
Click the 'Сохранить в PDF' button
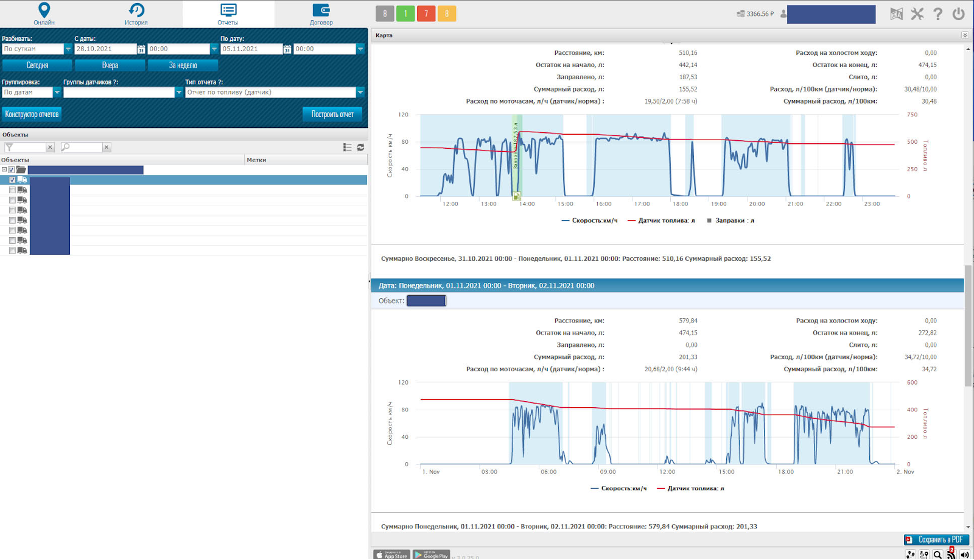click(936, 539)
